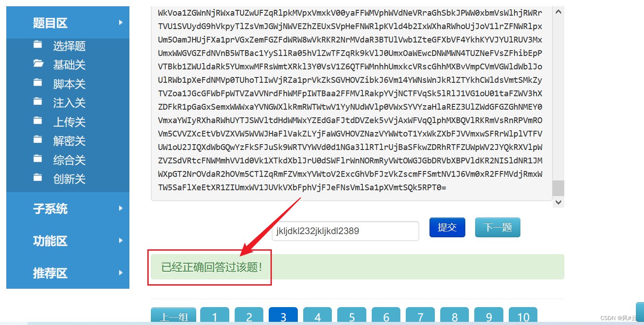Click the folder icon beside 解密关
644x325 pixels.
[x=38, y=140]
